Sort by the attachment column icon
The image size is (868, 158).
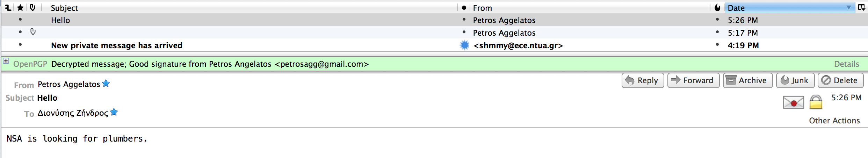32,7
